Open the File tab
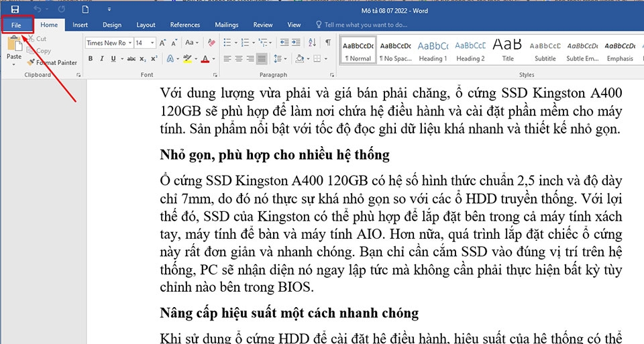The image size is (644, 344). tap(16, 25)
